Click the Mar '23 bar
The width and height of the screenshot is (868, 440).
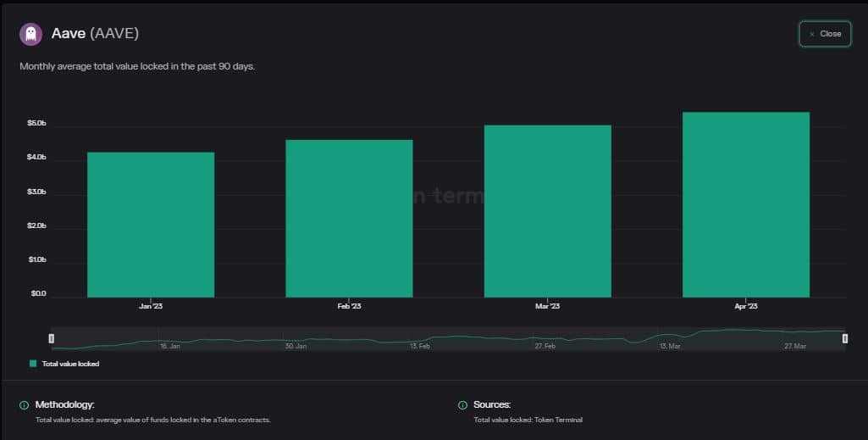click(548, 211)
